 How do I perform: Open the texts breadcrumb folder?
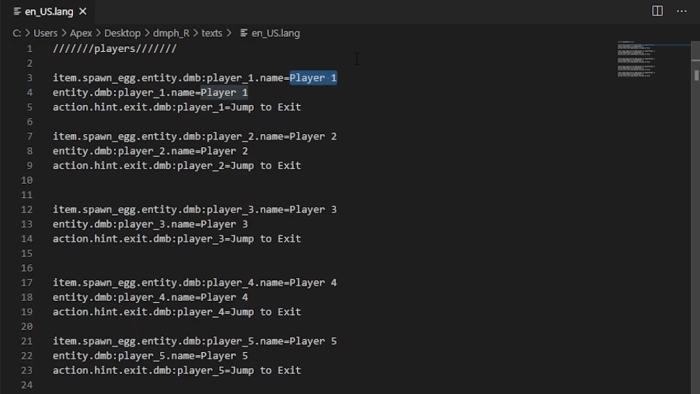pyautogui.click(x=212, y=33)
